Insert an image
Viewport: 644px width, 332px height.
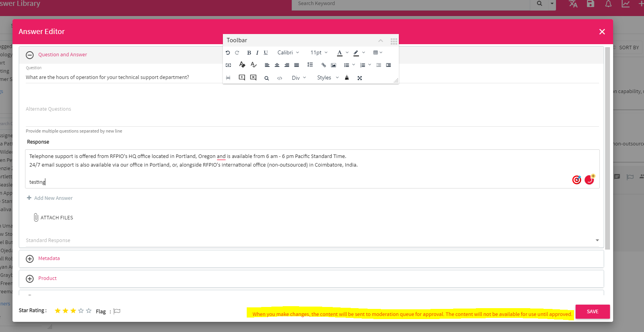coord(334,65)
